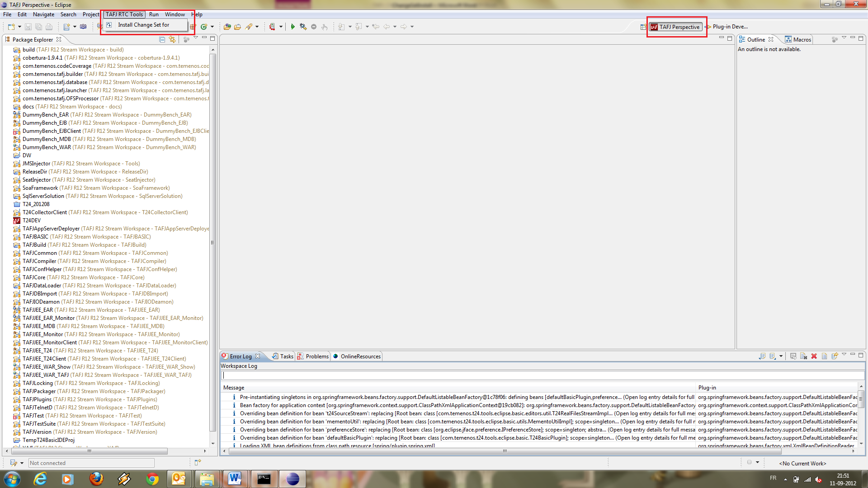Open the Package Explorer view menu arrow
Image resolution: width=868 pixels, height=488 pixels.
196,38
